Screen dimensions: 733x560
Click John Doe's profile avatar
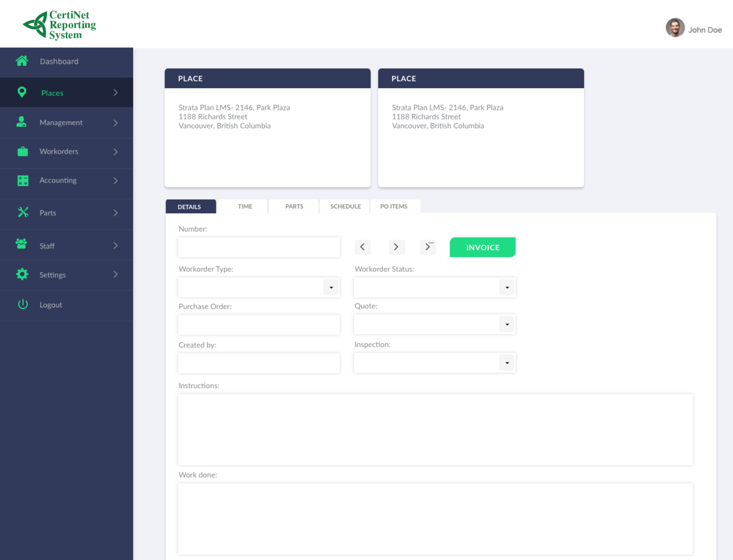pos(675,28)
